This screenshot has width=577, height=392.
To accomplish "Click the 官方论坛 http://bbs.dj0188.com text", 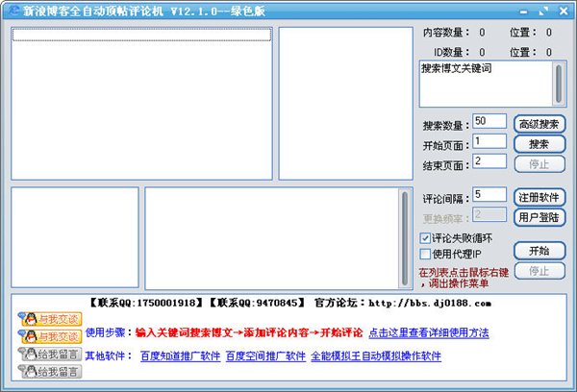I will [403, 303].
